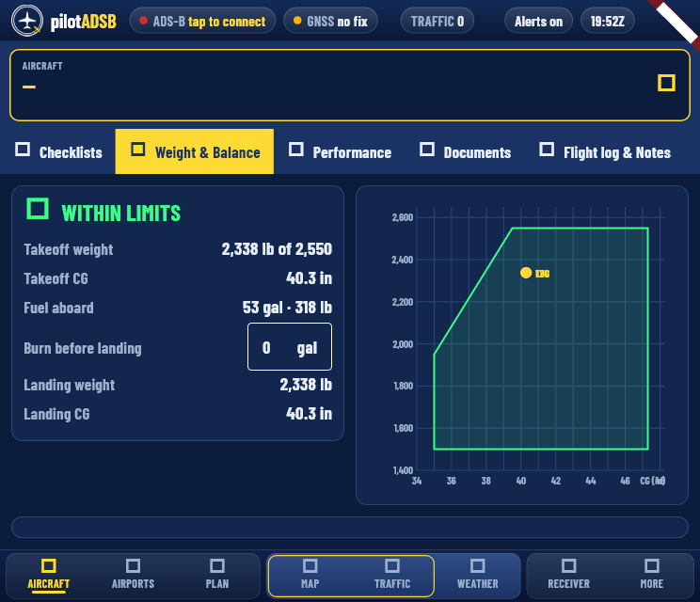Click the pilotADSB airplane logo
The width and height of the screenshot is (700, 602).
click(x=27, y=21)
